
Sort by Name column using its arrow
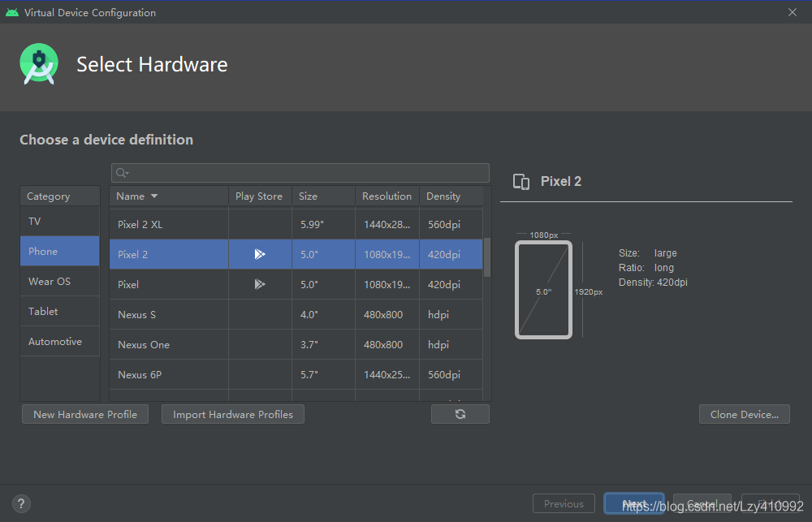coord(153,196)
